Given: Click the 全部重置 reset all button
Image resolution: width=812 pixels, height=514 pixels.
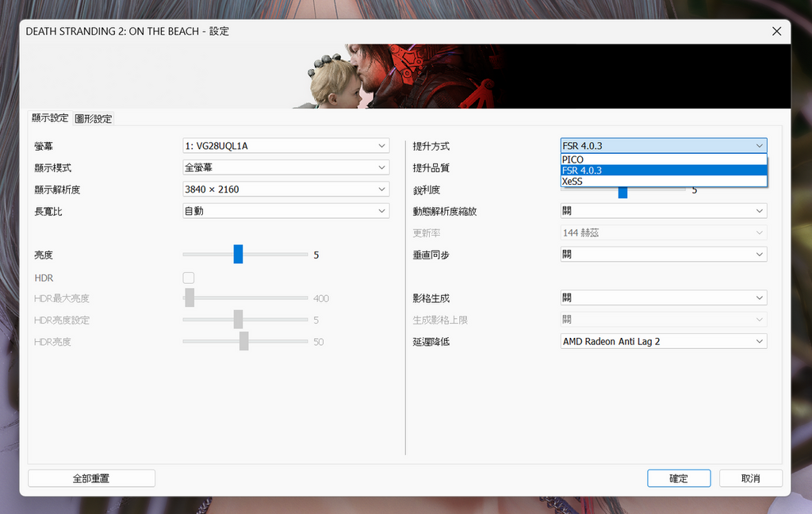Looking at the screenshot, I should (x=91, y=478).
